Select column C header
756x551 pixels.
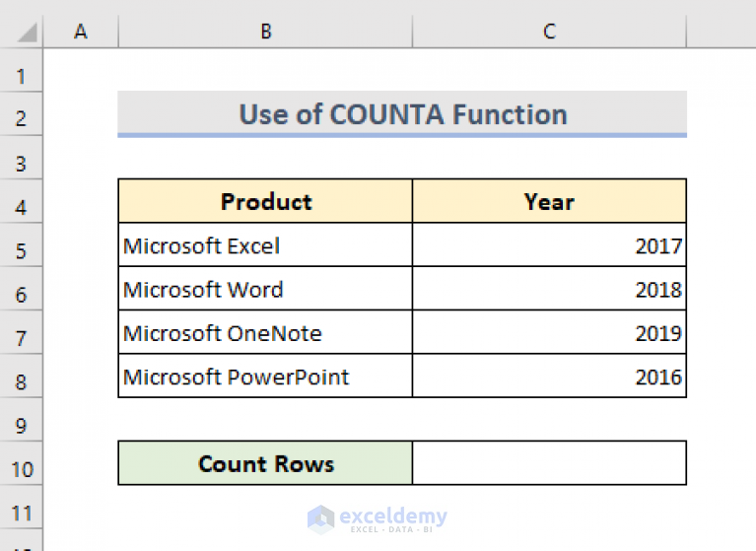click(x=549, y=32)
